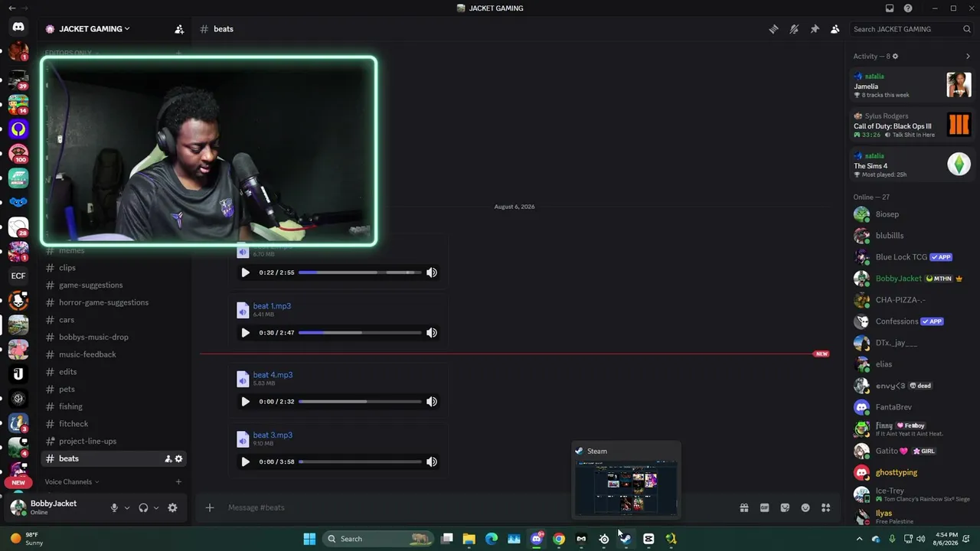Play the beat 1.mp3 audio
Image resolution: width=980 pixels, height=551 pixels.
click(x=245, y=333)
